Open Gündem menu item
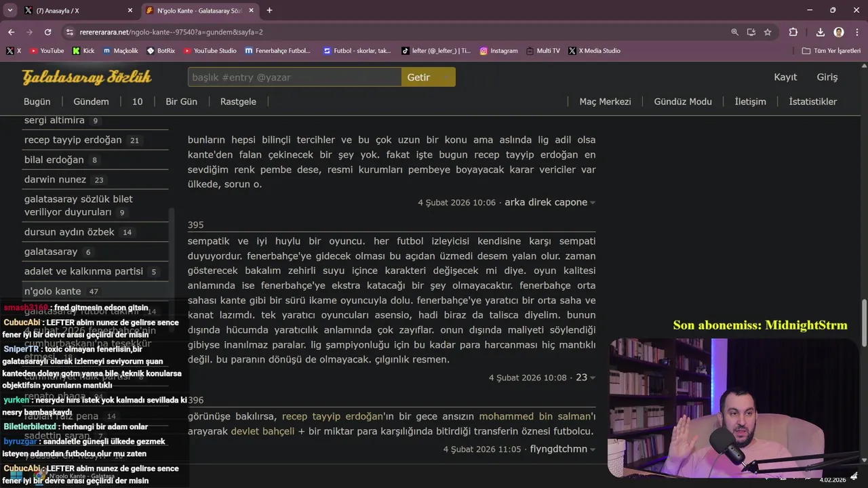Screen dimensions: 868x488 tap(91, 102)
